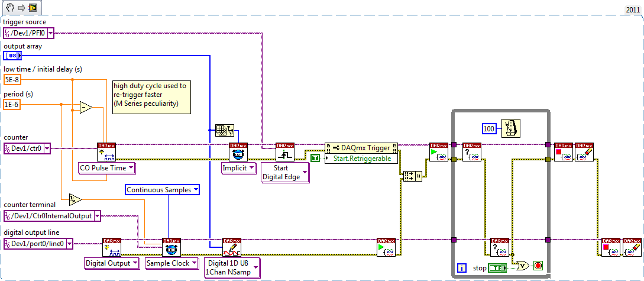Select the Merge Errors node

tap(412, 177)
